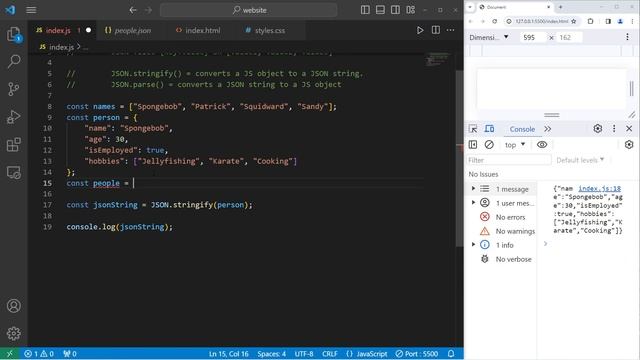Open the Extensions view
Screen dimensions: 640x360
pos(14,144)
